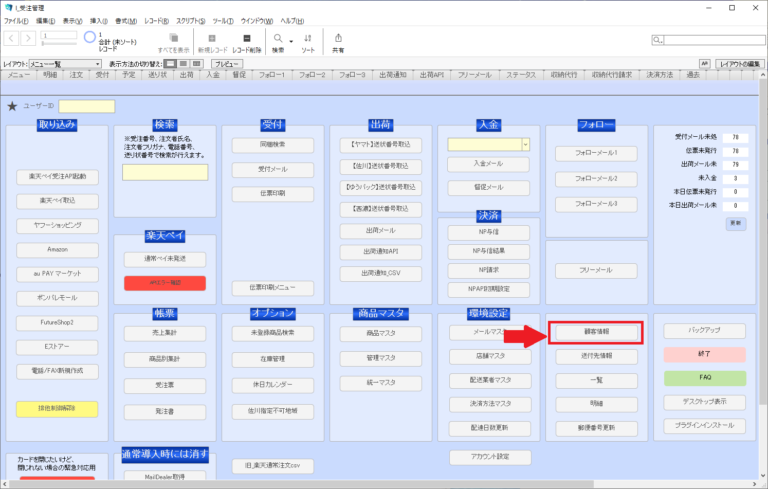The height and width of the screenshot is (489, 768).
Task: Select the ステータス tab
Action: (x=520, y=74)
